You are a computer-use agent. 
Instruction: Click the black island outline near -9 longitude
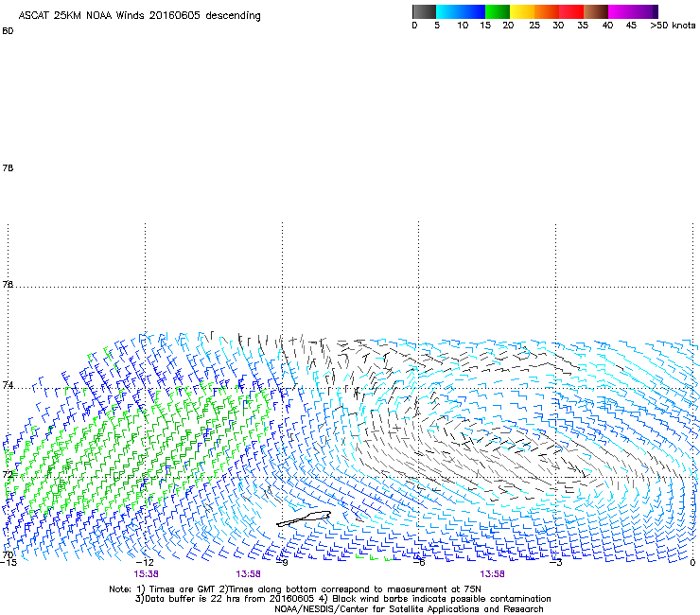[x=304, y=518]
